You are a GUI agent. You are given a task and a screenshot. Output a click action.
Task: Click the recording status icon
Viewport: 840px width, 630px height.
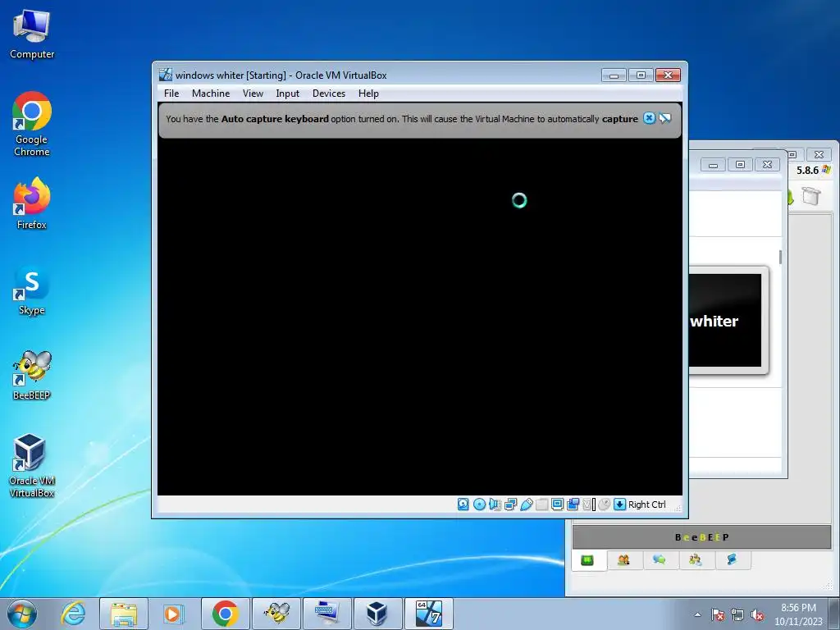click(573, 504)
